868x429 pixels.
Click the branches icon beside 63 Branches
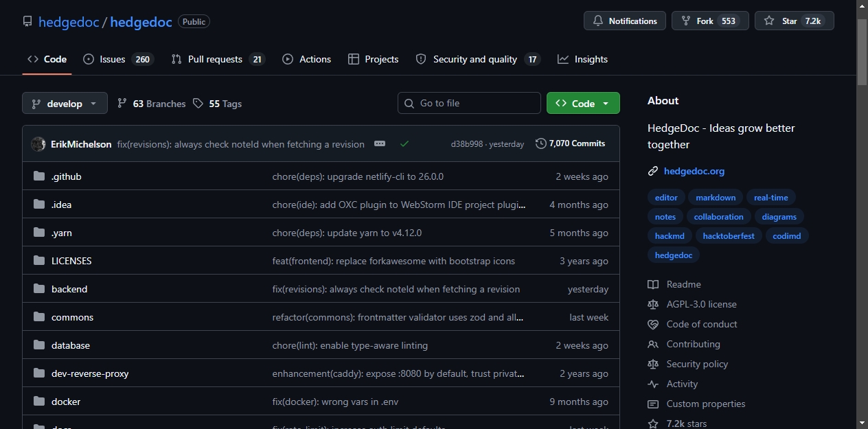[122, 104]
